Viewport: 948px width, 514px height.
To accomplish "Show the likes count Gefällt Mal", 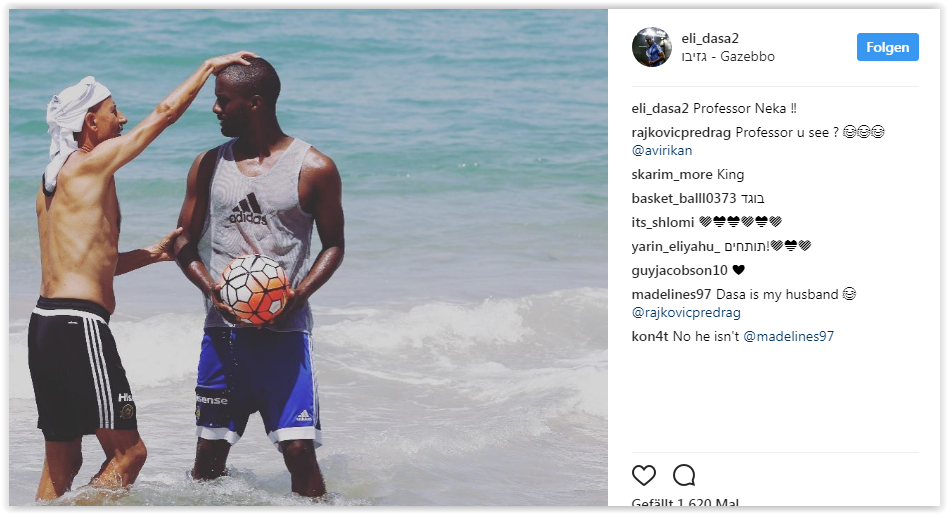I will 685,502.
